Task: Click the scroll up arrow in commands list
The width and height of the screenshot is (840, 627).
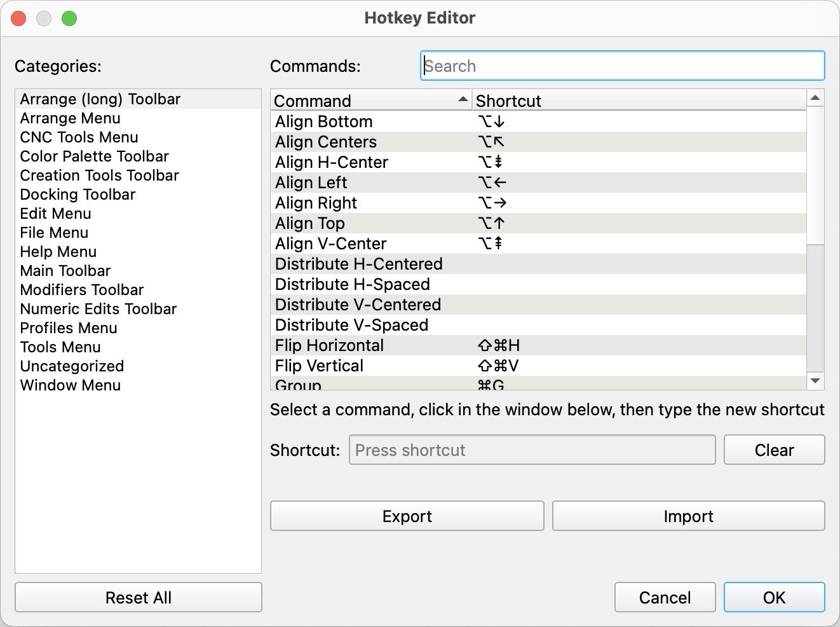Action: point(815,98)
